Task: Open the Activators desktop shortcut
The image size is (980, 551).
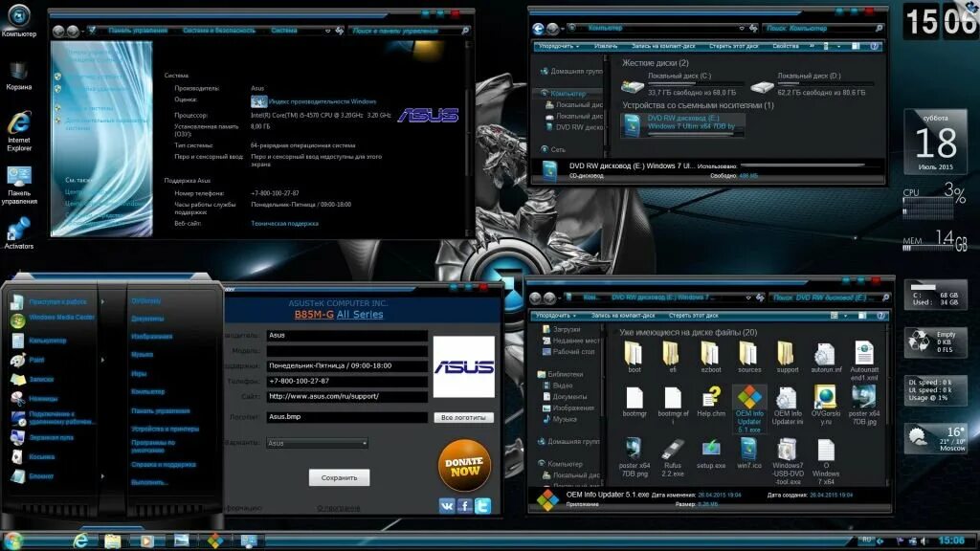Action: pyautogui.click(x=19, y=233)
